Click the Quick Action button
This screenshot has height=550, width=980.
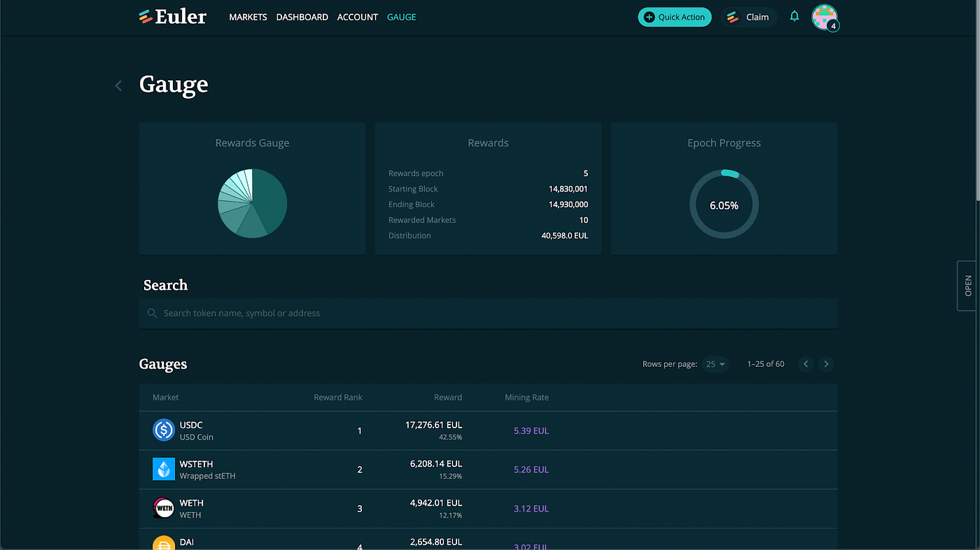click(675, 17)
